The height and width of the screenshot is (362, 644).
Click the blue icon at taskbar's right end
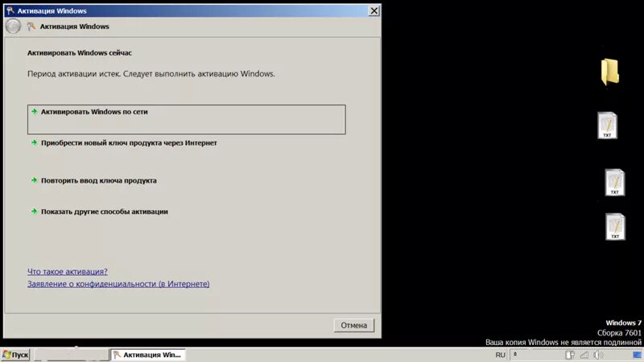[637, 355]
